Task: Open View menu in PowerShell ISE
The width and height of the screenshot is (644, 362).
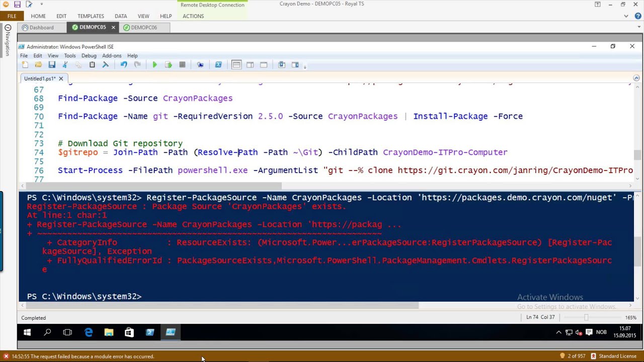Action: pyautogui.click(x=53, y=56)
